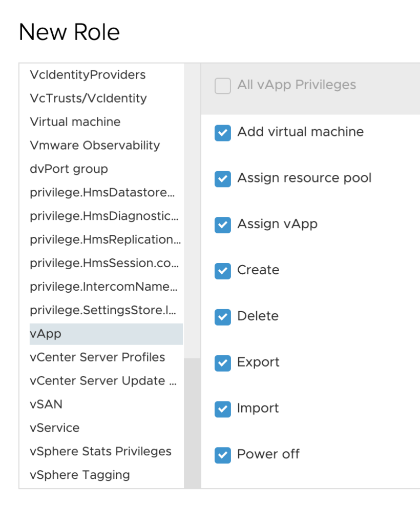Click the category list scrollbar thumb
This screenshot has height=525, width=420.
pos(192,423)
